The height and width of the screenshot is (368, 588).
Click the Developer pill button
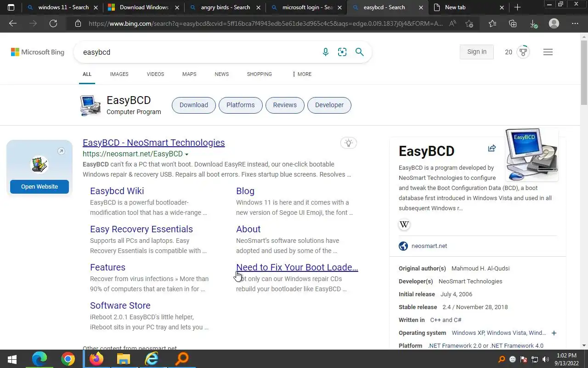click(x=329, y=105)
